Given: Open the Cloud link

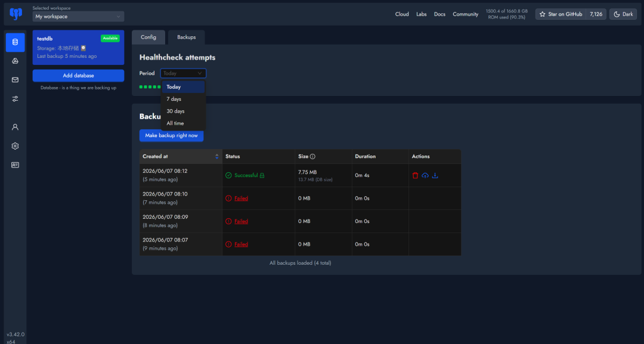Looking at the screenshot, I should coord(402,14).
